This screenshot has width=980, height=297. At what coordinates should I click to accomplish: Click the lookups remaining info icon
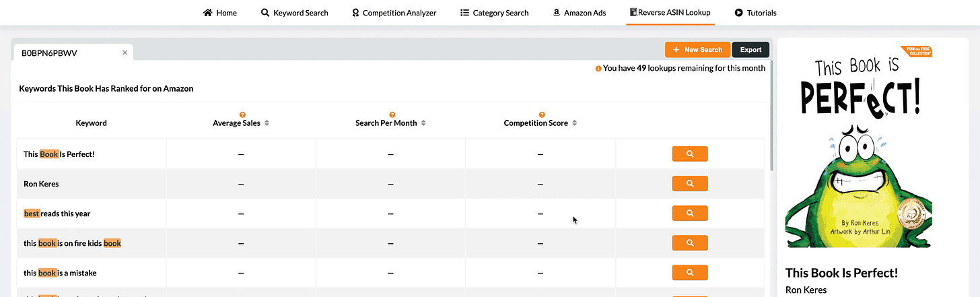pyautogui.click(x=598, y=69)
